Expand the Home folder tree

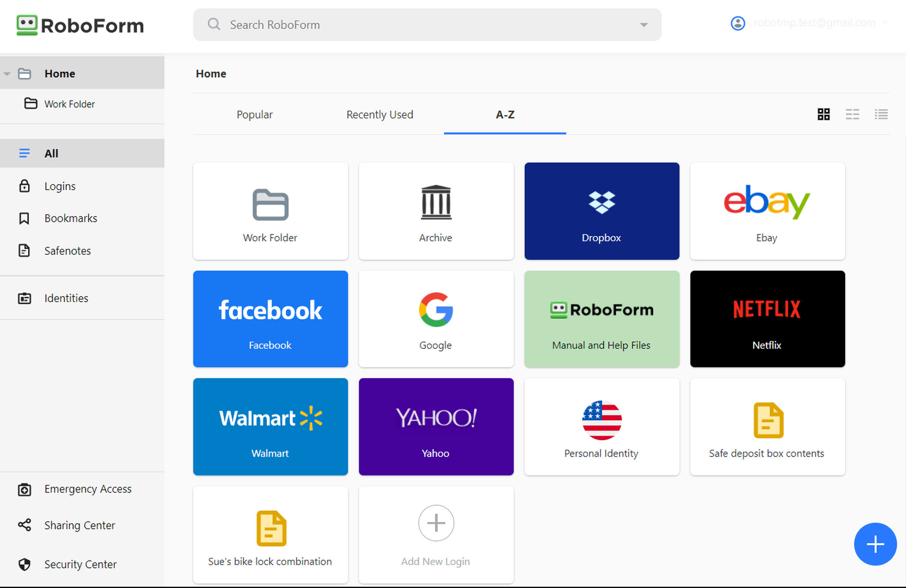[8, 74]
